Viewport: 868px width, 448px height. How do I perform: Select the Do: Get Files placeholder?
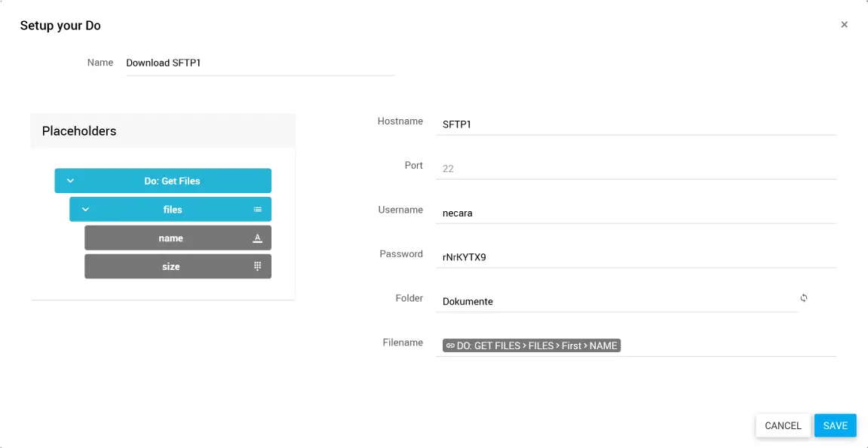172,181
